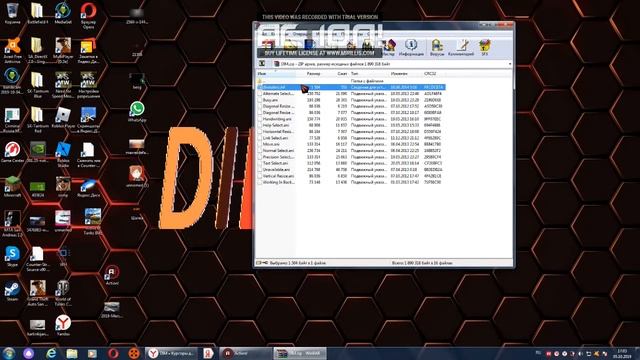Click the clock in the system tray

click(x=622, y=353)
